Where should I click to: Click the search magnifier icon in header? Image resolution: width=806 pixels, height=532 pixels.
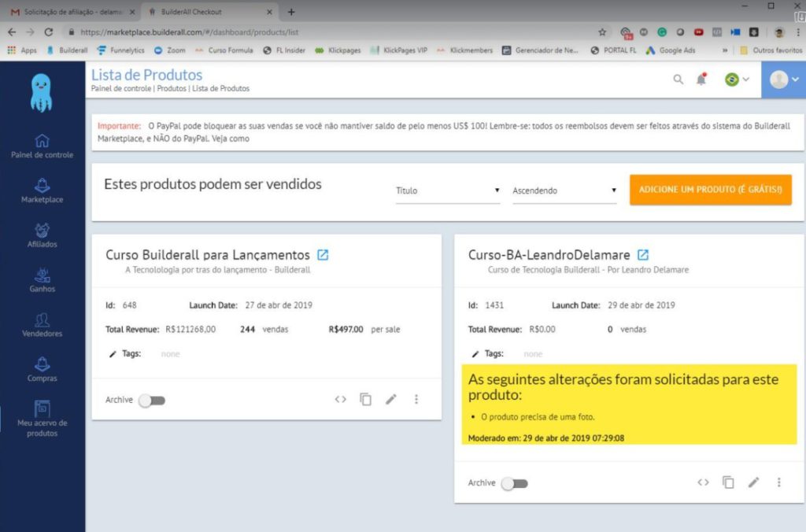tap(678, 79)
